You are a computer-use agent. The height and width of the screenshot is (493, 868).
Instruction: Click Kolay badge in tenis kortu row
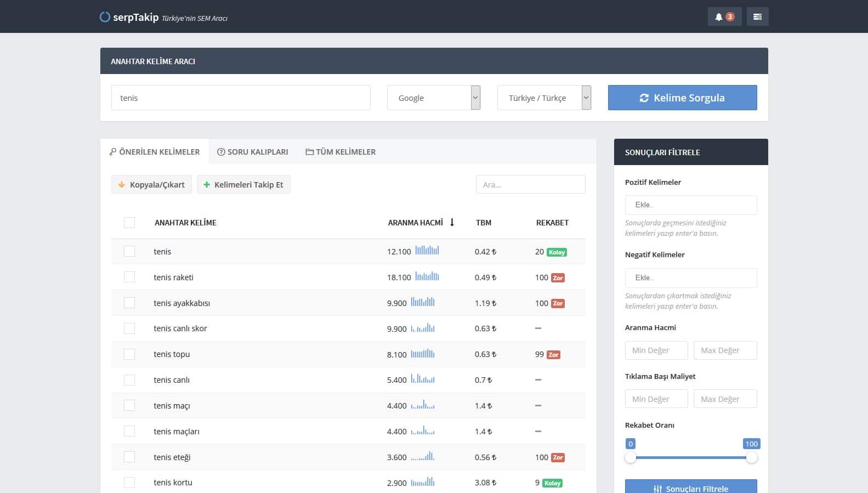pyautogui.click(x=553, y=483)
